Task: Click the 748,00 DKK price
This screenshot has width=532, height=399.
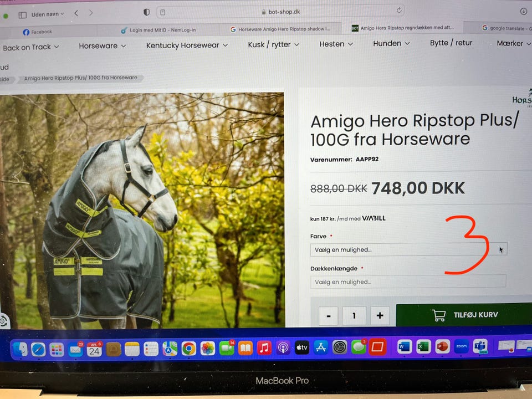Action: (x=418, y=188)
